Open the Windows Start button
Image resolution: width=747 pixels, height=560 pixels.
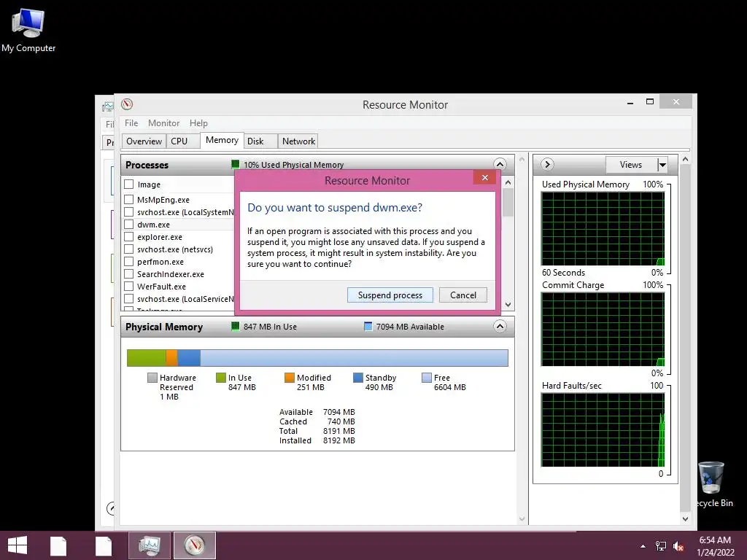[18, 545]
